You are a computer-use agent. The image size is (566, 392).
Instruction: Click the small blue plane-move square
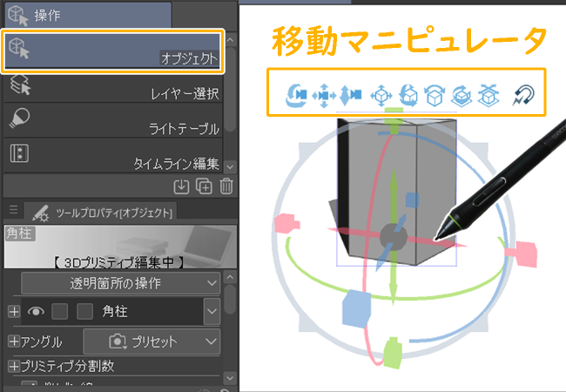point(412,200)
